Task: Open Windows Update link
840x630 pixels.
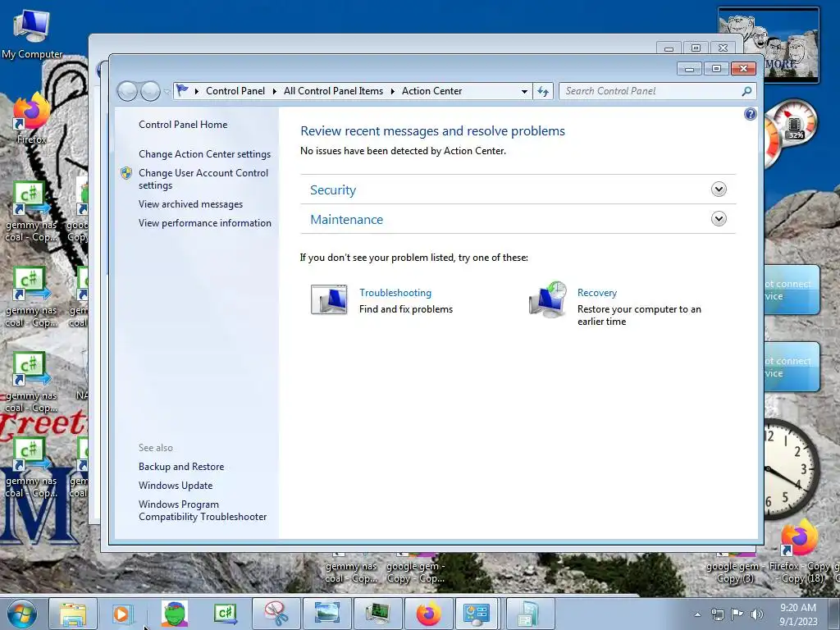Action: pyautogui.click(x=176, y=486)
